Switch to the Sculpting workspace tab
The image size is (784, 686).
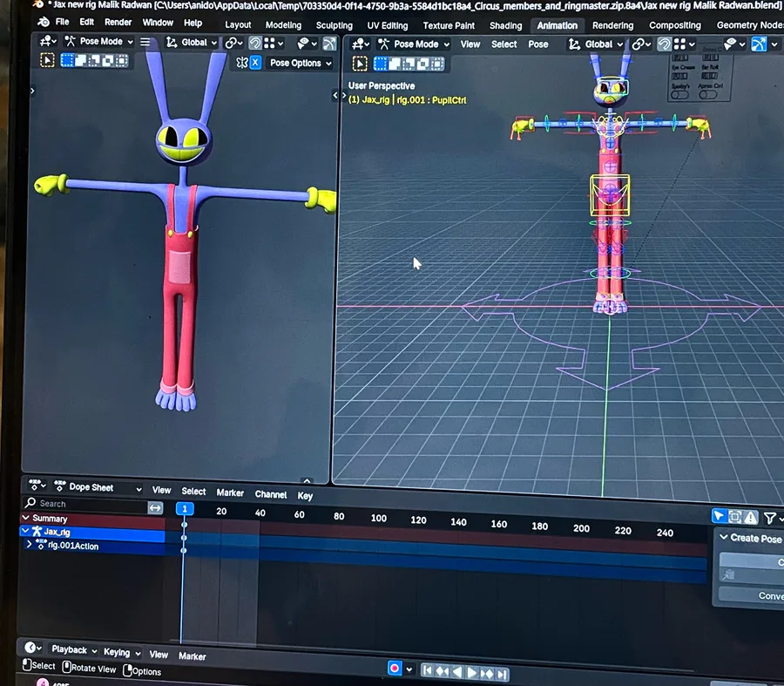point(334,25)
